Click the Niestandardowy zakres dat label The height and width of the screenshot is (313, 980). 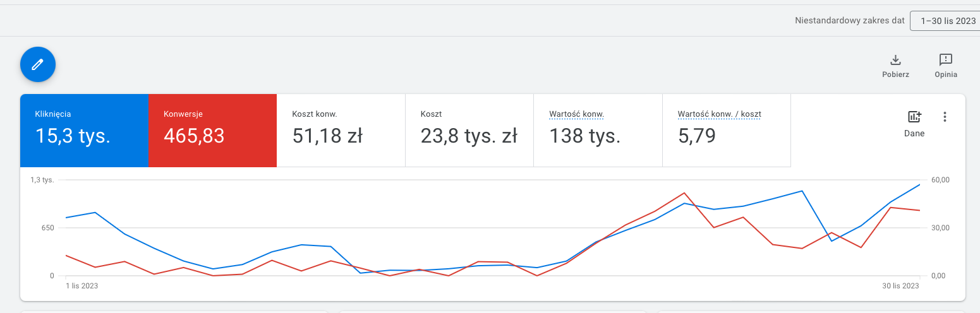(x=850, y=21)
